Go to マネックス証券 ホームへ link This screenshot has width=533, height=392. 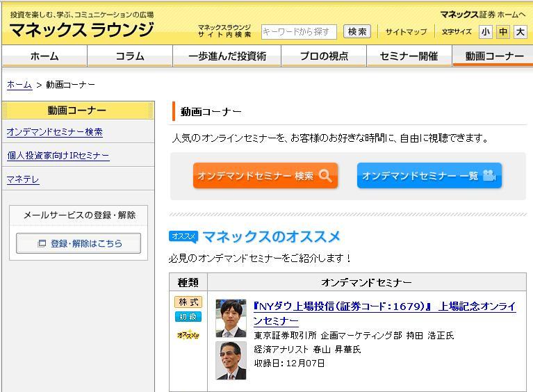click(483, 15)
